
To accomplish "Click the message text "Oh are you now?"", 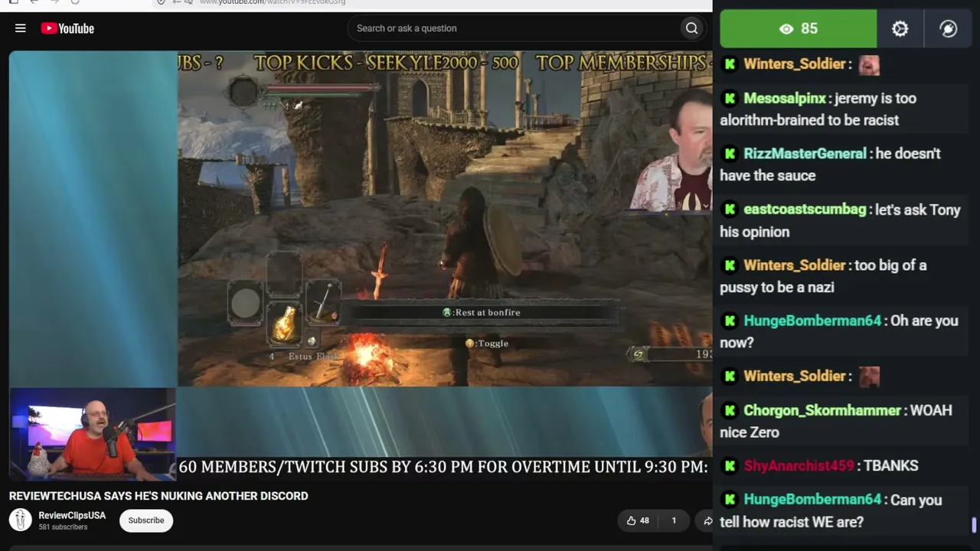I will (839, 331).
